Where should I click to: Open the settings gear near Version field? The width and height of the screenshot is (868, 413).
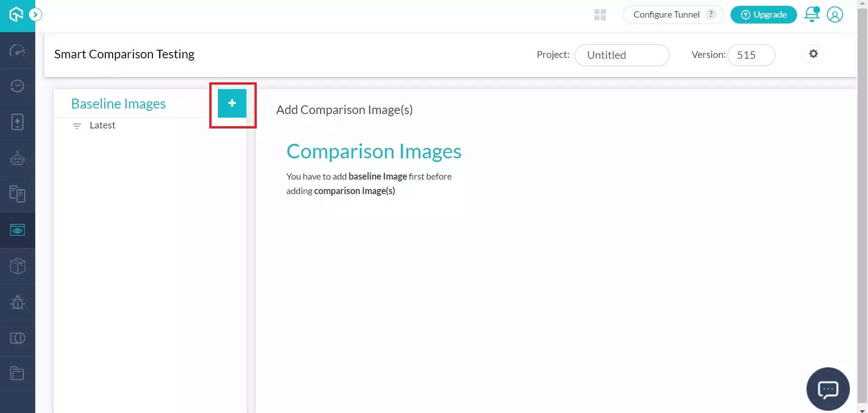[x=813, y=54]
